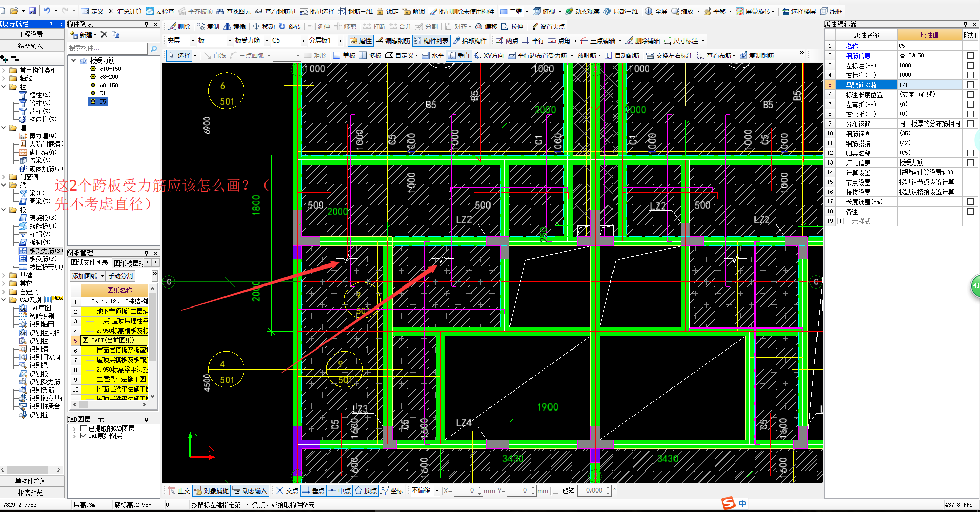Click the 搜索构件 search input field
980x512 pixels.
(x=108, y=48)
